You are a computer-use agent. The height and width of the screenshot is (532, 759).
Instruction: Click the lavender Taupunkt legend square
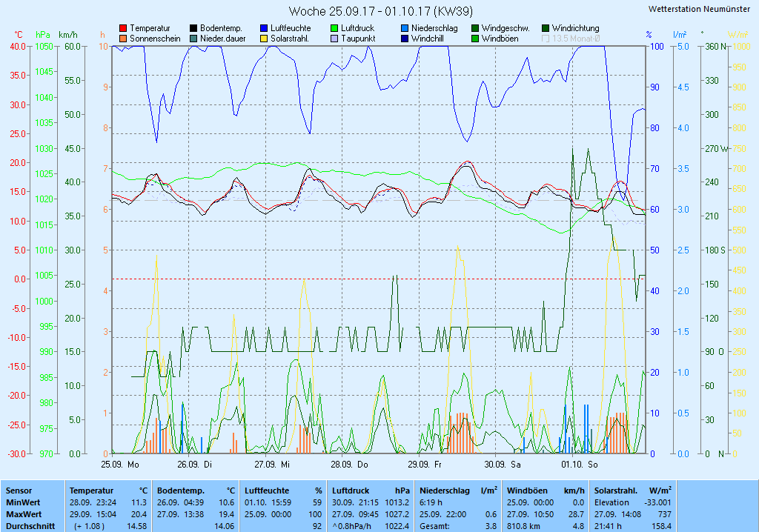point(335,39)
